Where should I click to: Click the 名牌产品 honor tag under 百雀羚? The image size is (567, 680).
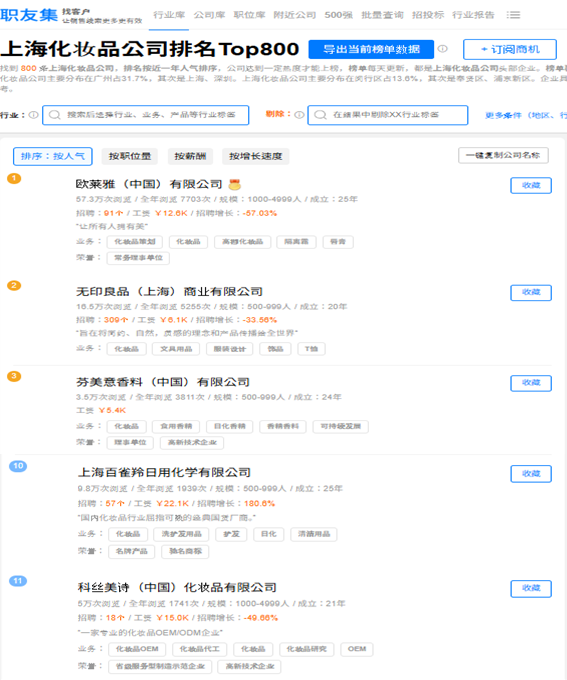click(x=131, y=551)
